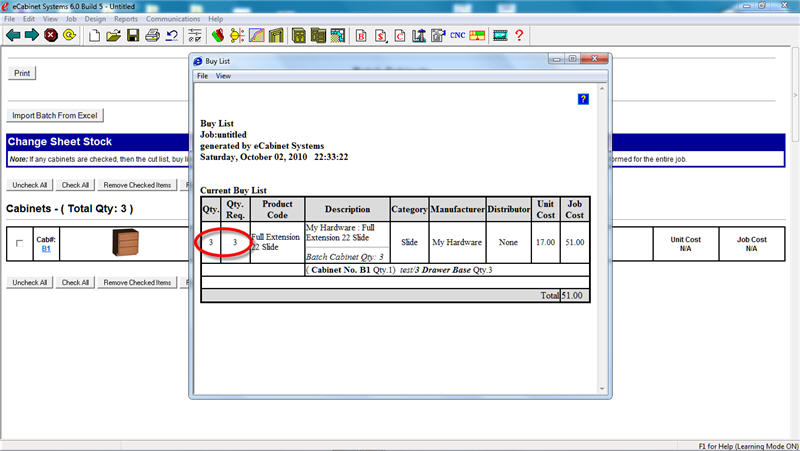
Task: Open the Buy List File menu
Action: point(203,76)
